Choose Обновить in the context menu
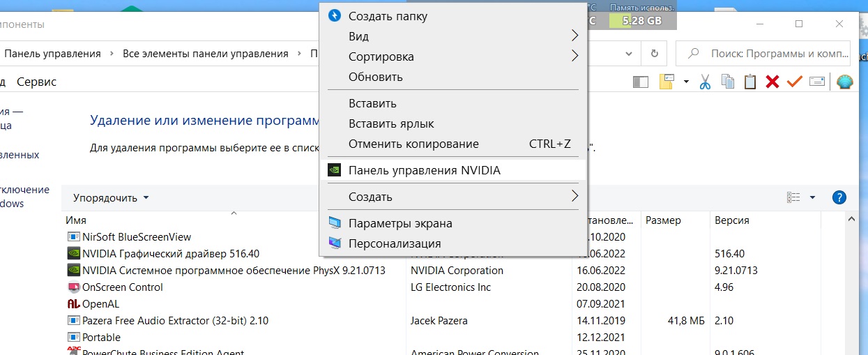868x355 pixels. [x=375, y=77]
